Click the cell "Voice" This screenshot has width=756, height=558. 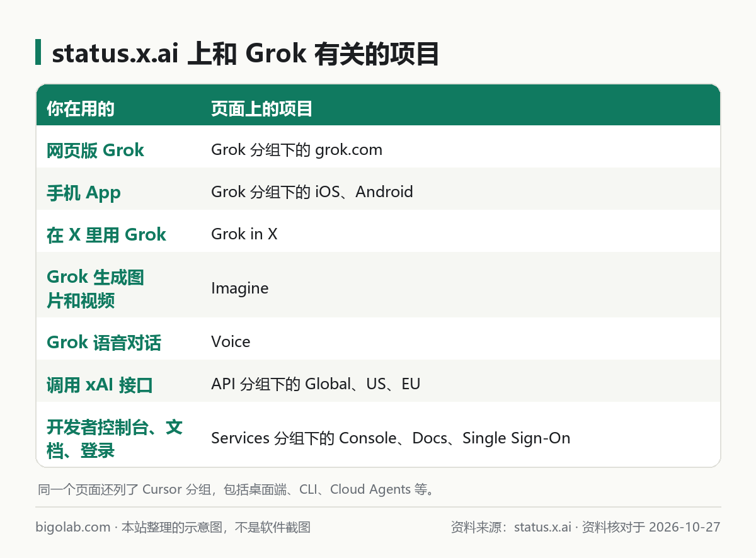point(231,342)
